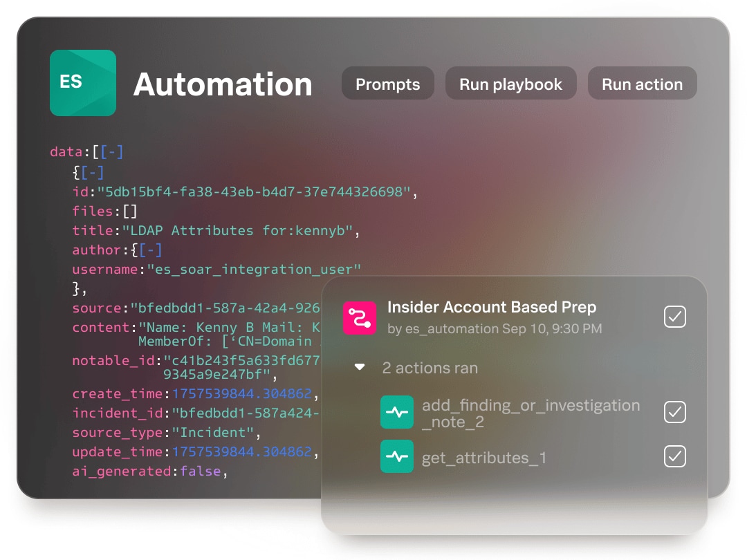This screenshot has height=560, width=747.
Task: Collapse the data array [-] toggle
Action: pyautogui.click(x=112, y=152)
